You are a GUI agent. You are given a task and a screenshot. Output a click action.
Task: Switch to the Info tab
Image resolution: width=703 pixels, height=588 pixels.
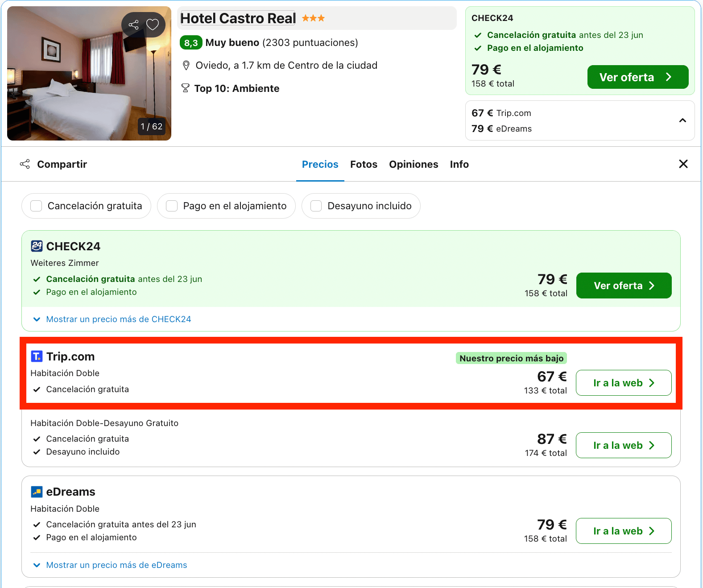tap(459, 164)
